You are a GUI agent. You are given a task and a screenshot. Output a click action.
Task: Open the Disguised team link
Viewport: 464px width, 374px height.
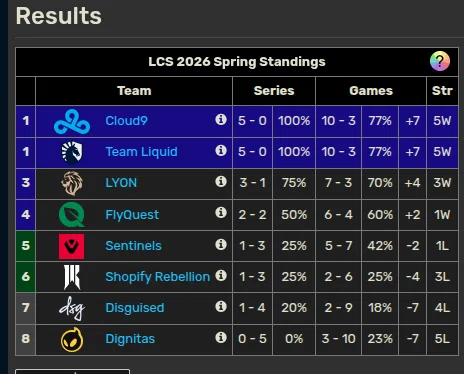click(135, 308)
